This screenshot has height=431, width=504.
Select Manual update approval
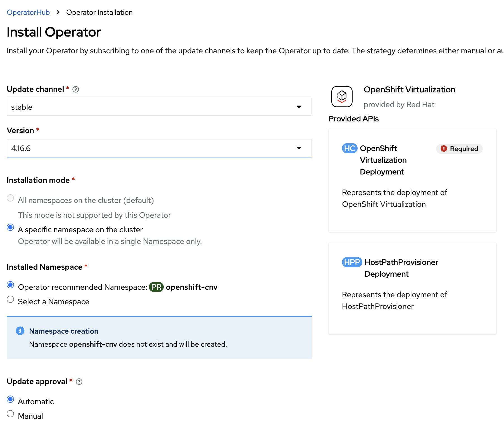pos(10,414)
